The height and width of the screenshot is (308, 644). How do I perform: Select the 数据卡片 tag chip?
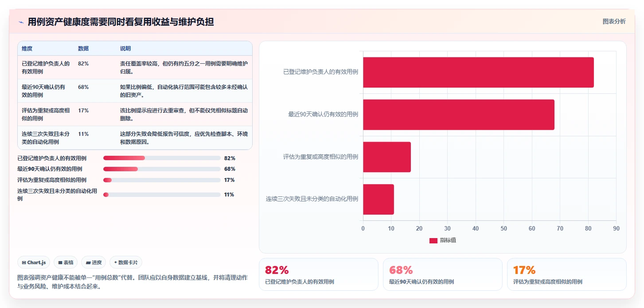pyautogui.click(x=126, y=262)
